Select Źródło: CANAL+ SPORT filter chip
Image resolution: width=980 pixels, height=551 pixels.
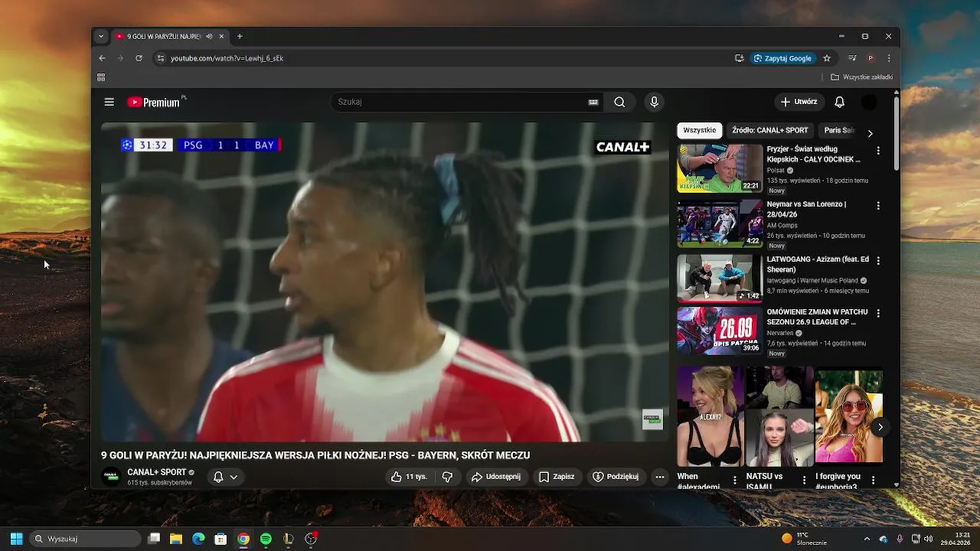coord(769,131)
